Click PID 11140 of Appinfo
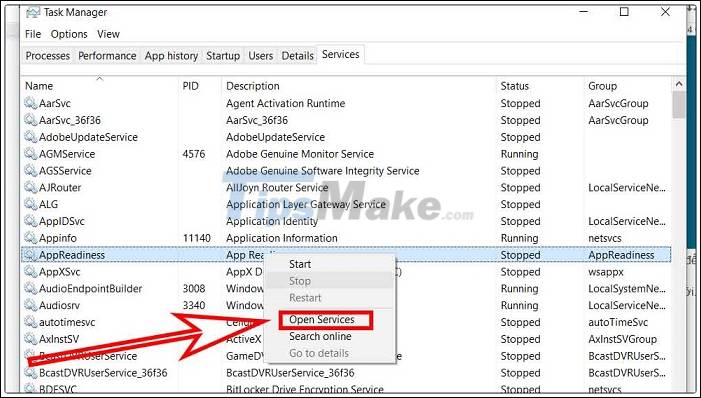This screenshot has width=701, height=398. click(197, 238)
